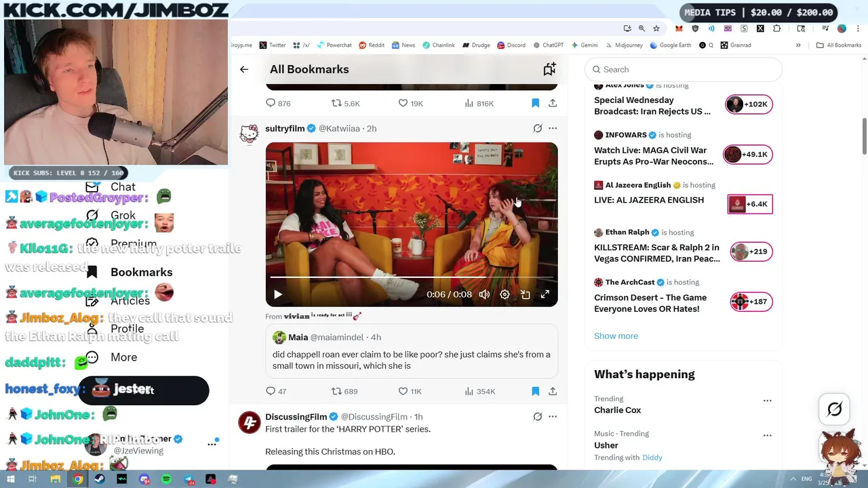
Task: Enter fullscreen on the video
Action: [545, 294]
